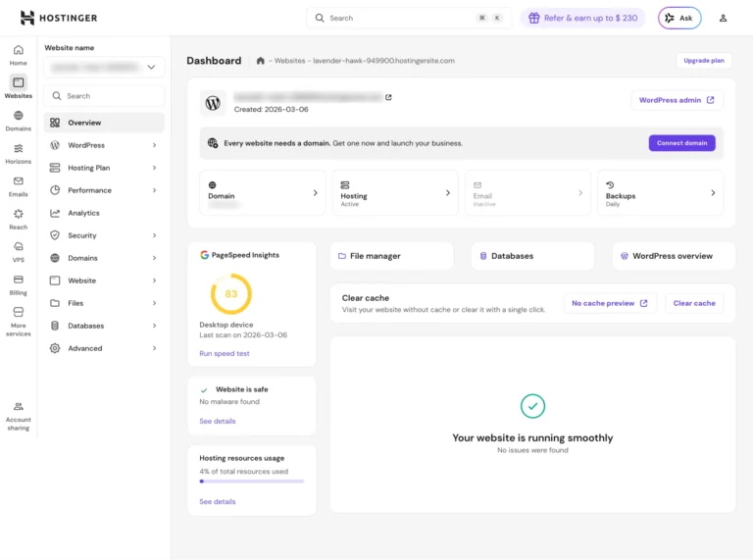Viewport: 753px width, 560px height.
Task: Open File manager shortcut
Action: coord(392,256)
